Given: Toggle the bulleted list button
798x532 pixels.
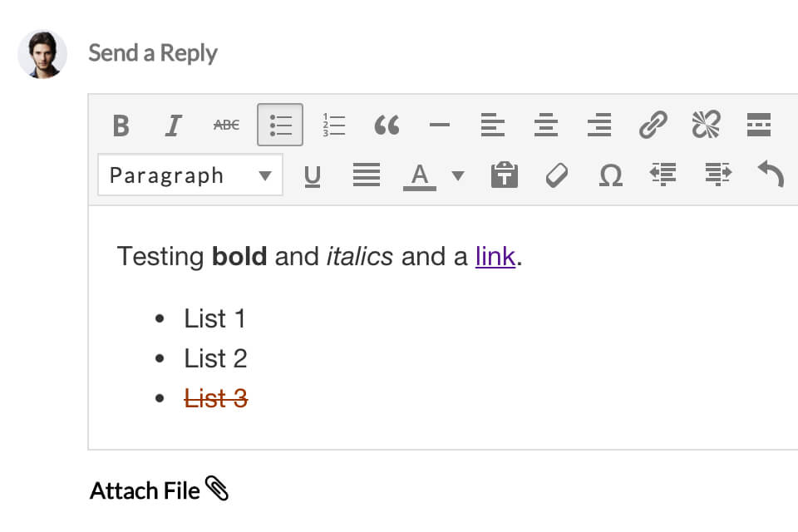Looking at the screenshot, I should pos(280,126).
